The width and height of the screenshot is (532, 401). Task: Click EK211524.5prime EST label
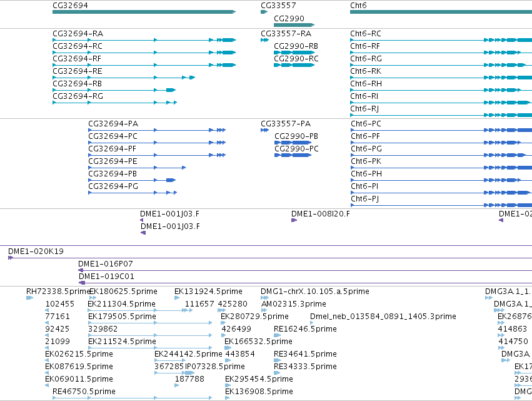(x=122, y=342)
